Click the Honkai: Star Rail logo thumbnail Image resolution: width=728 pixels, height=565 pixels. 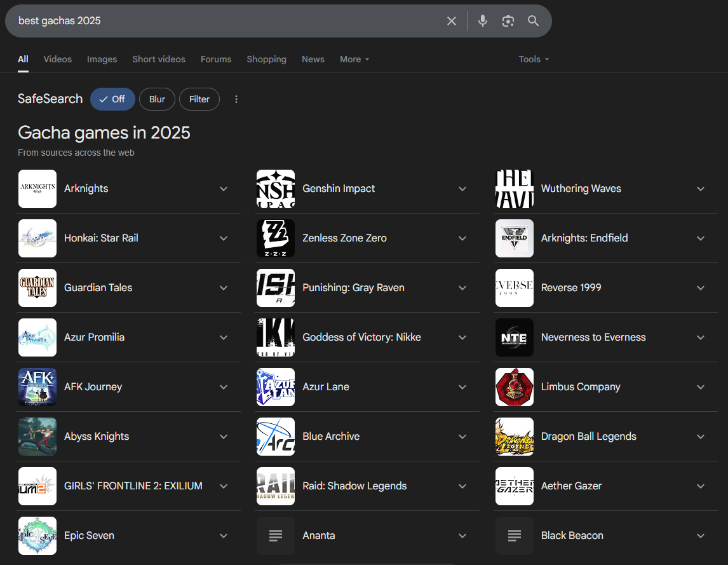point(37,238)
